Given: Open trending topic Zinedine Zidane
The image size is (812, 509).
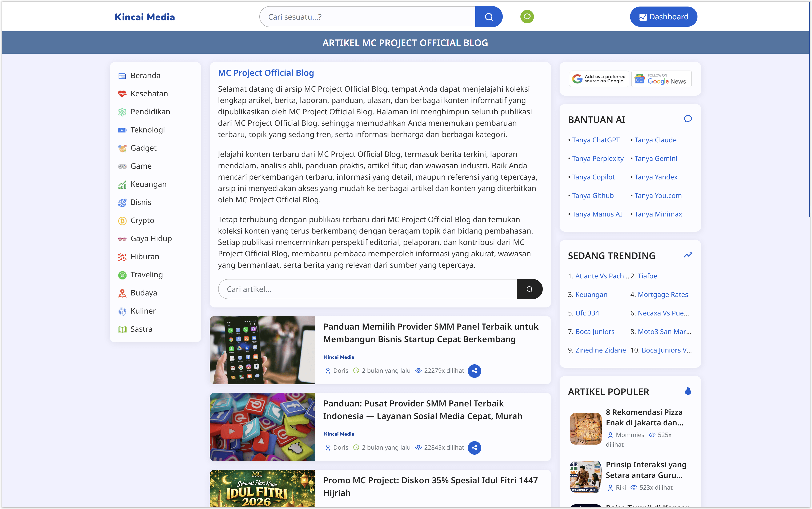Looking at the screenshot, I should (x=600, y=350).
